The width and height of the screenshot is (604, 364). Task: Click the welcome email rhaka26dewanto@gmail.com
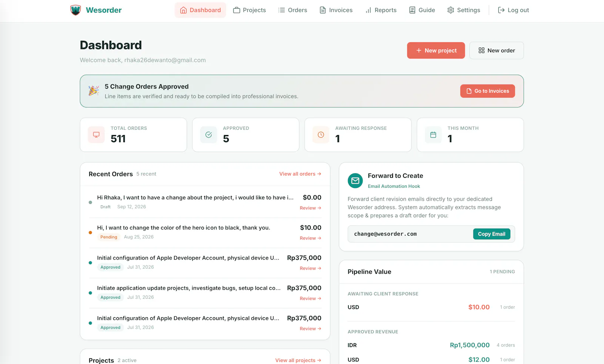click(165, 60)
